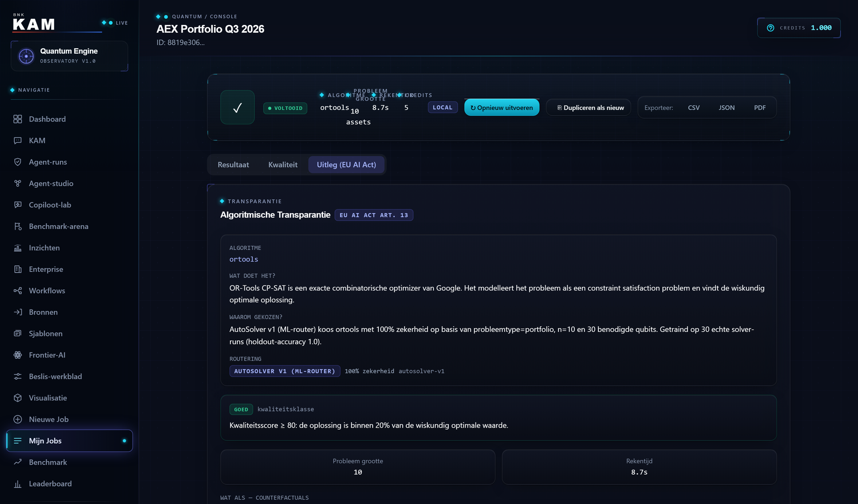Click the Benchmark trend line icon
The height and width of the screenshot is (504, 858).
(x=17, y=462)
